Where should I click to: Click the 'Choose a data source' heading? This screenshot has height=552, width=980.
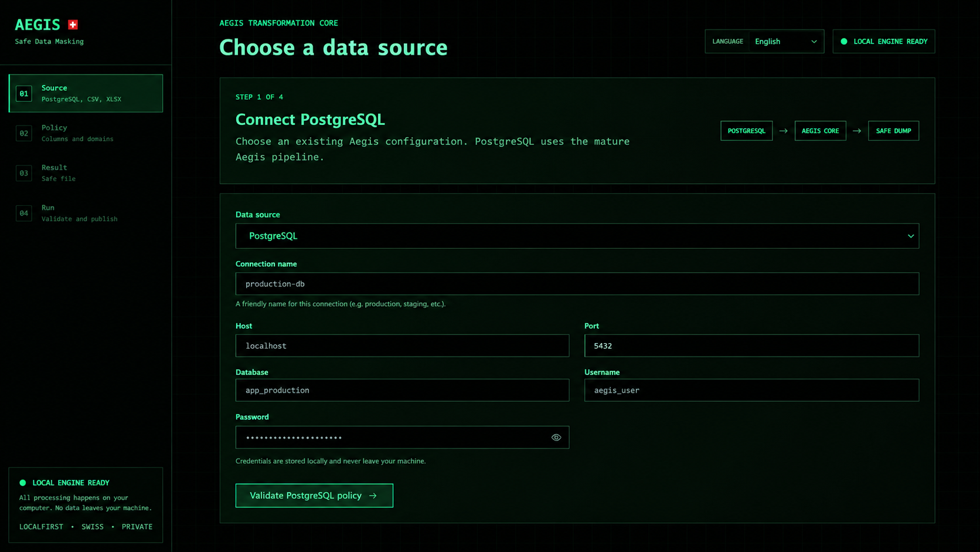[333, 48]
